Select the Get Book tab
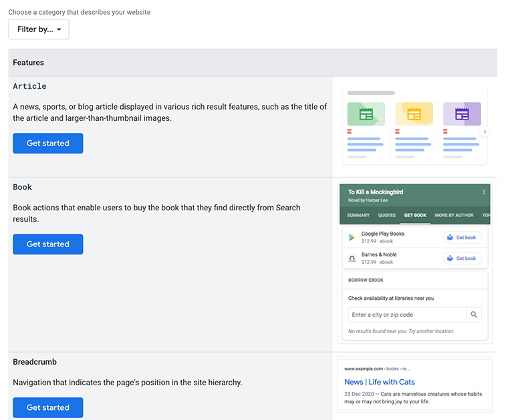This screenshot has width=506, height=420. pyautogui.click(x=415, y=216)
